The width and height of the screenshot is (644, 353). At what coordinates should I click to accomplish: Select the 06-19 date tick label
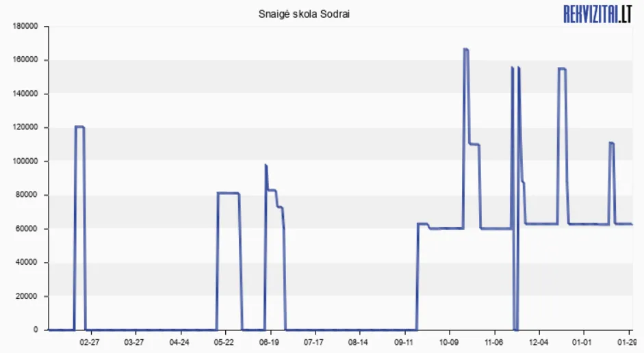270,341
